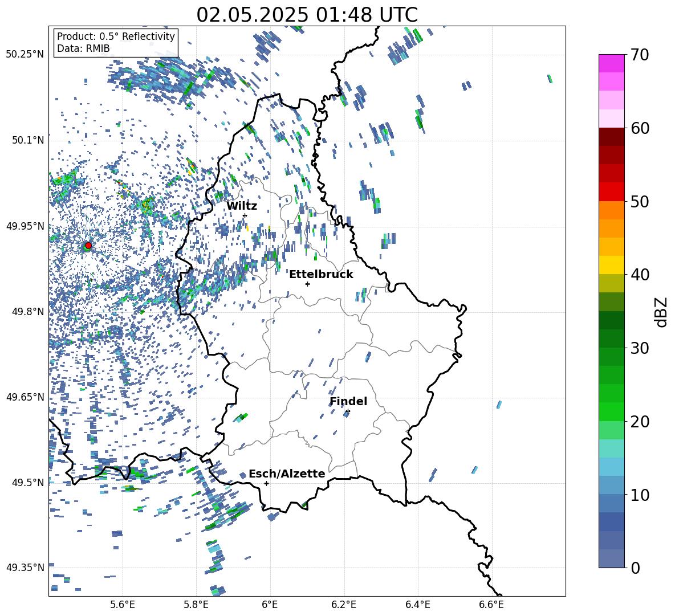Screen dimensions: 675x616
Task: Click the magenta top segment of colorbar
Action: [612, 63]
